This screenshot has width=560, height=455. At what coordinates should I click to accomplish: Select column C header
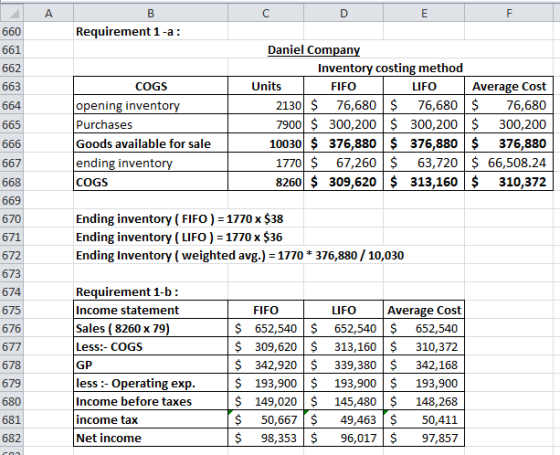[x=266, y=13]
